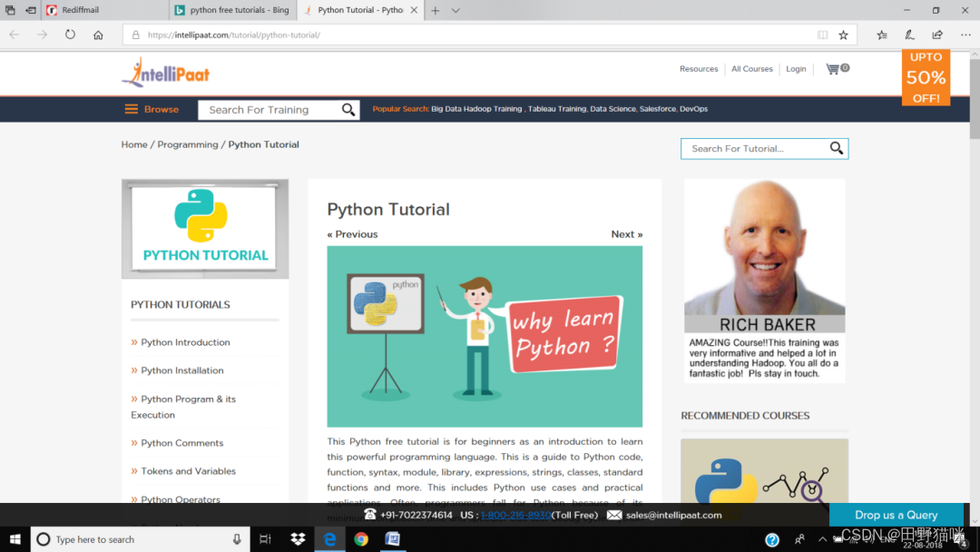Go to browser Home icon
Viewport: 980px width, 552px height.
tap(98, 35)
